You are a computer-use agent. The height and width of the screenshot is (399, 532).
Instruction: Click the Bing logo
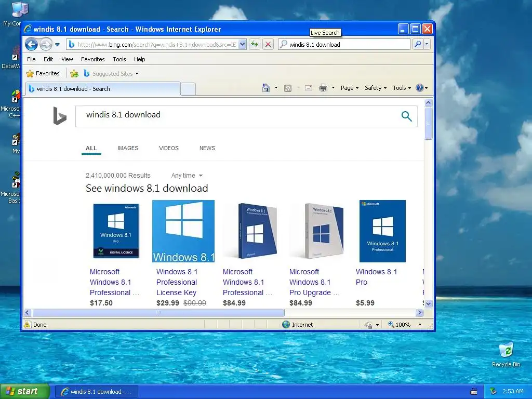tap(60, 116)
